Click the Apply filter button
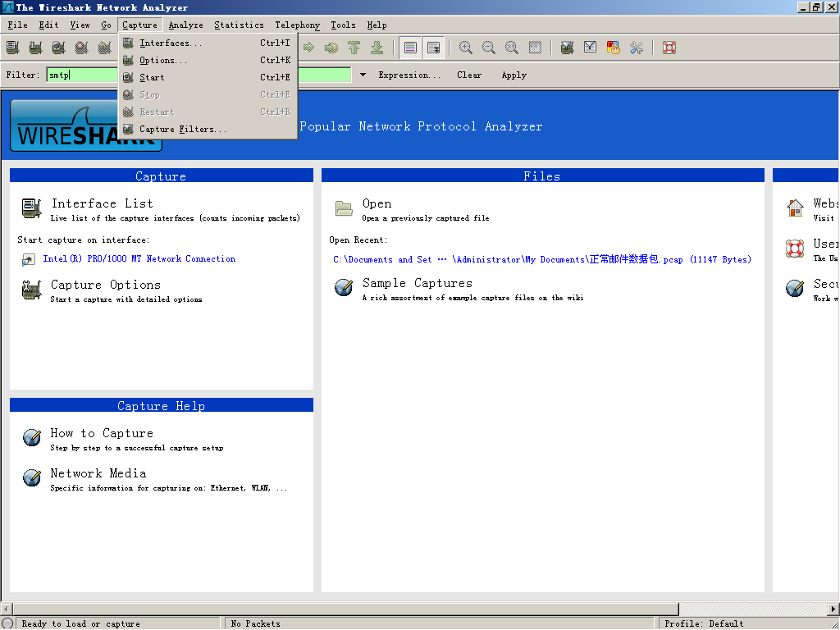This screenshot has width=840, height=630. pyautogui.click(x=514, y=75)
